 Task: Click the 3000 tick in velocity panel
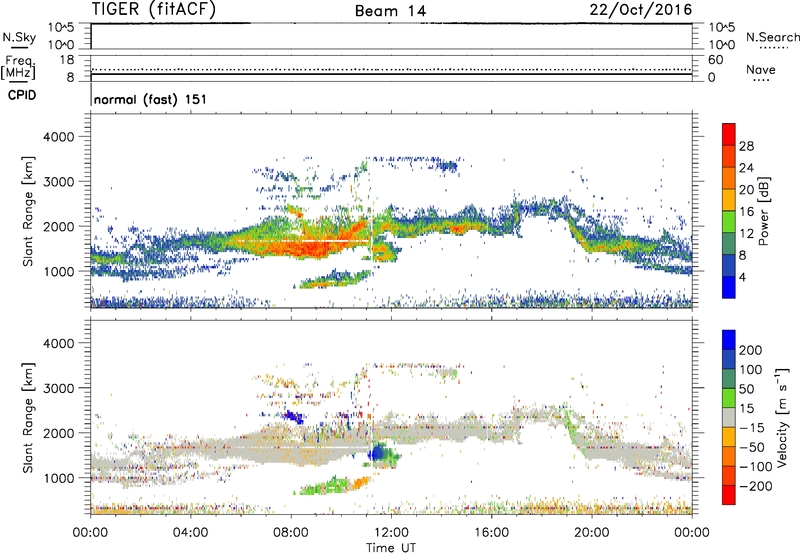59,388
